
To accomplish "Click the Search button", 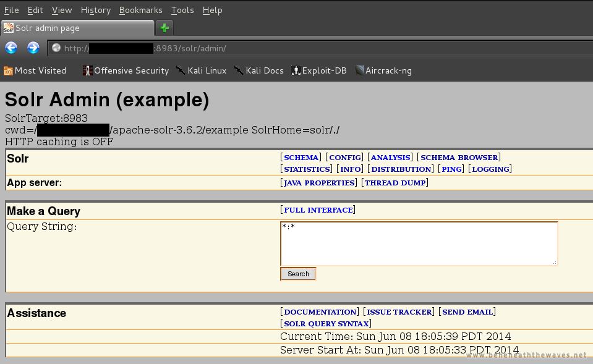I will tap(297, 273).
